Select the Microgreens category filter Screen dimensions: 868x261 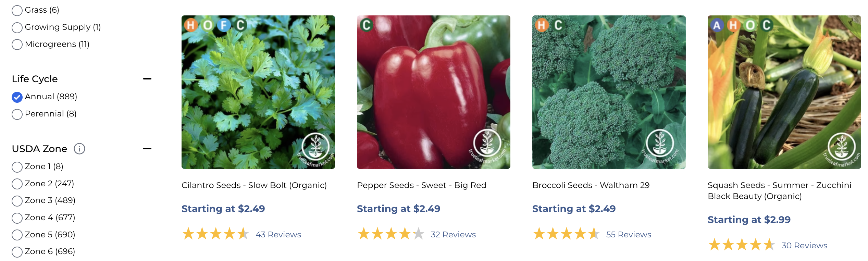(17, 45)
